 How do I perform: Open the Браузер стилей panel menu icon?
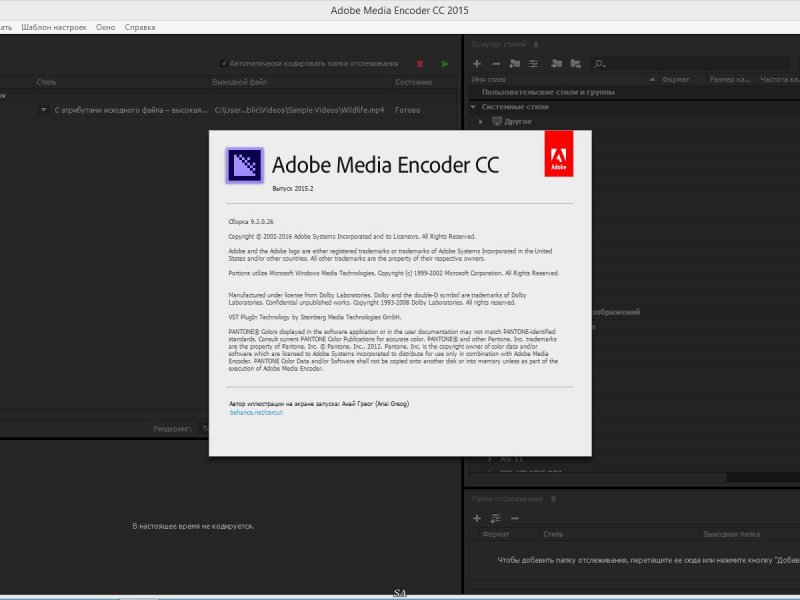pyautogui.click(x=536, y=44)
